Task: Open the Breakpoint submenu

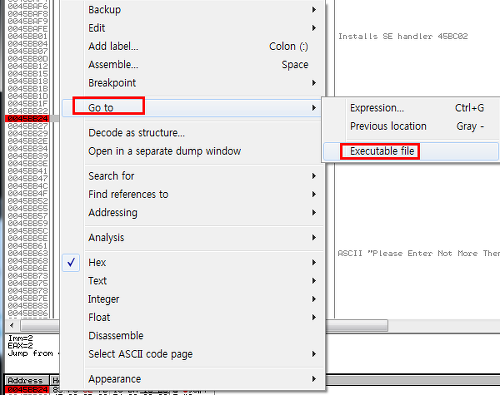Action: pos(193,83)
